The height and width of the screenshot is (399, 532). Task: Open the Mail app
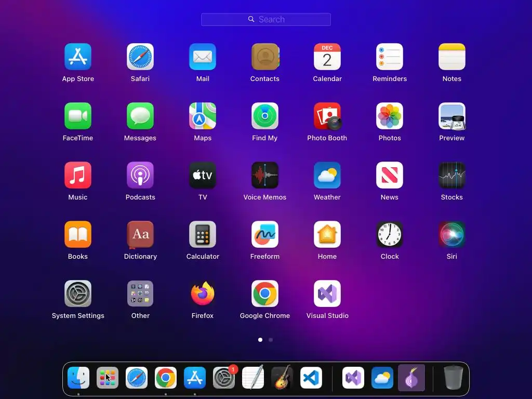tap(203, 57)
